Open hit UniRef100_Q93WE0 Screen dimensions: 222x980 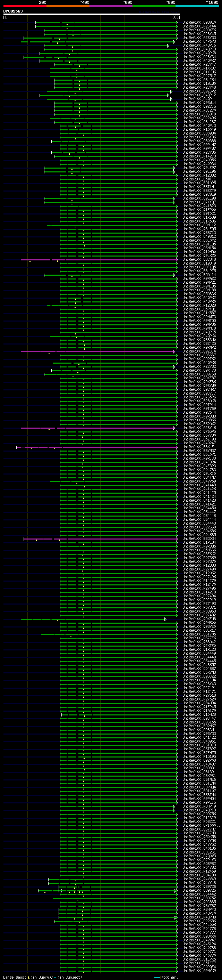click(x=199, y=23)
